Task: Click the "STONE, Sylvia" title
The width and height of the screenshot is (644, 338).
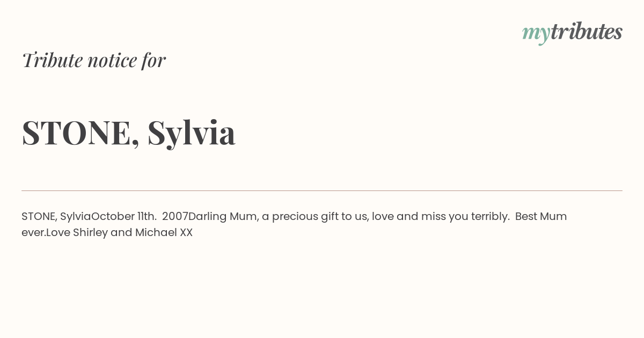Action: tap(129, 133)
